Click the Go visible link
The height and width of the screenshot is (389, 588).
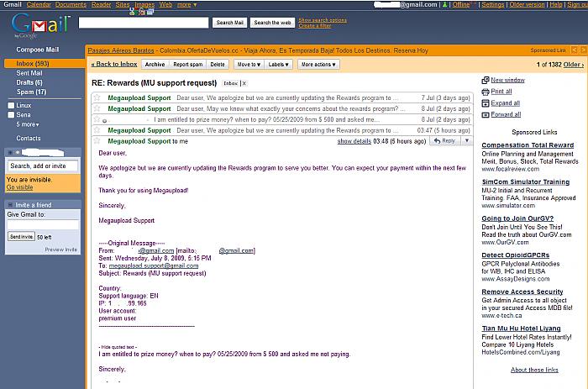[x=19, y=187]
